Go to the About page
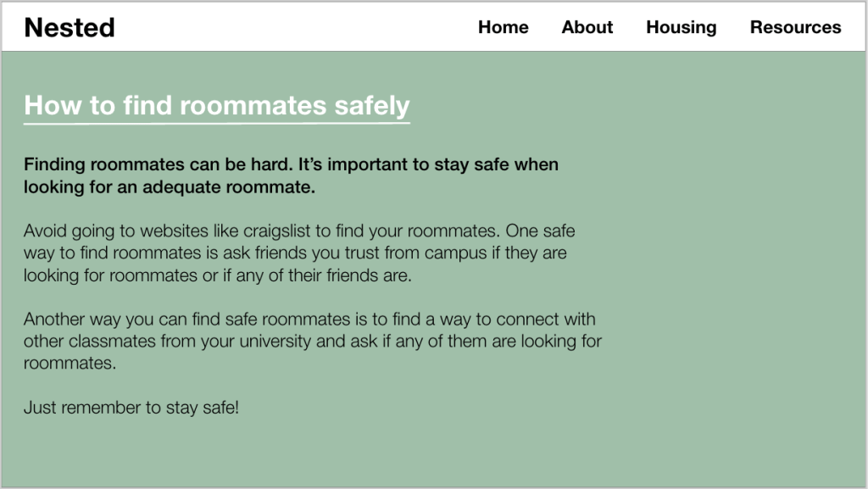 tap(587, 28)
